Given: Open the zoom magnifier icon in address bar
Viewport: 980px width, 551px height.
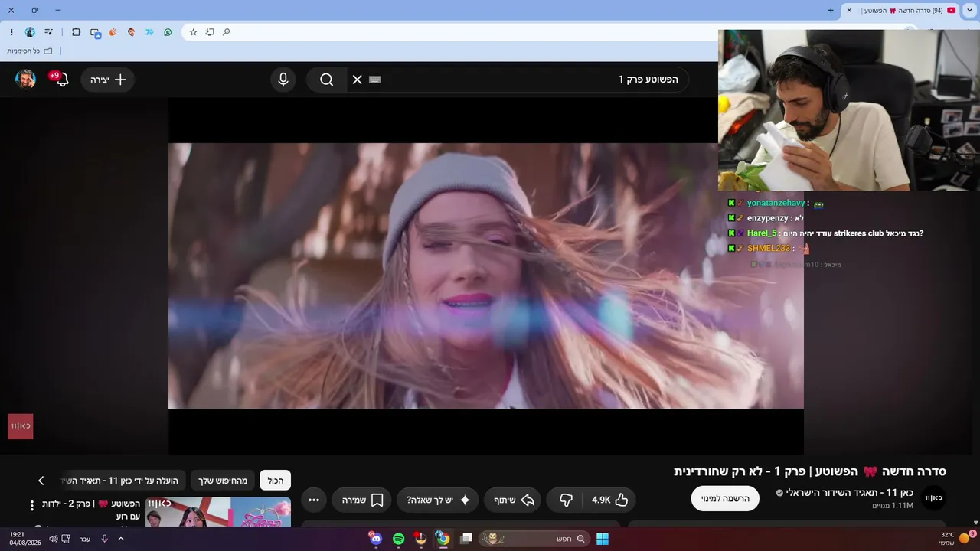Looking at the screenshot, I should (x=226, y=32).
